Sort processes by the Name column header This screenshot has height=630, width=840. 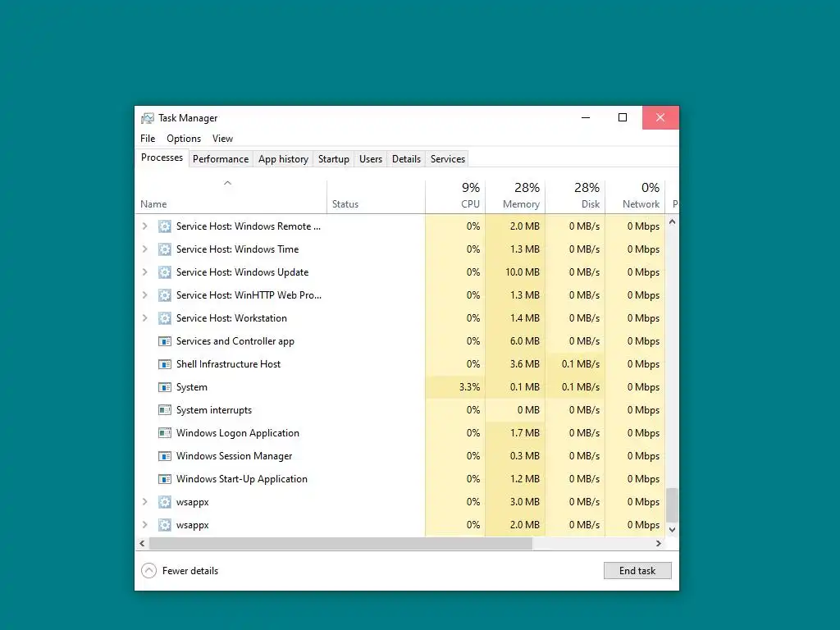(231, 197)
